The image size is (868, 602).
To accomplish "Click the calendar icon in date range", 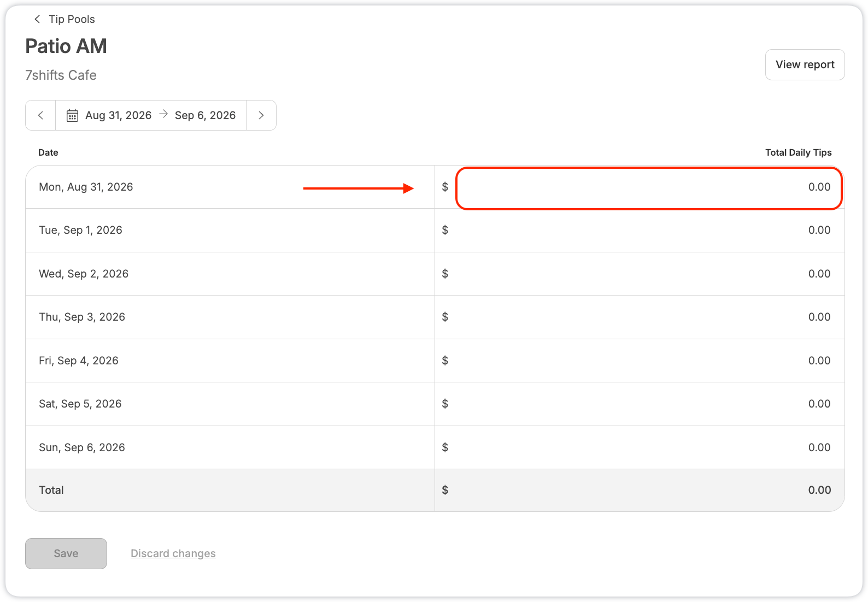I will 72,115.
